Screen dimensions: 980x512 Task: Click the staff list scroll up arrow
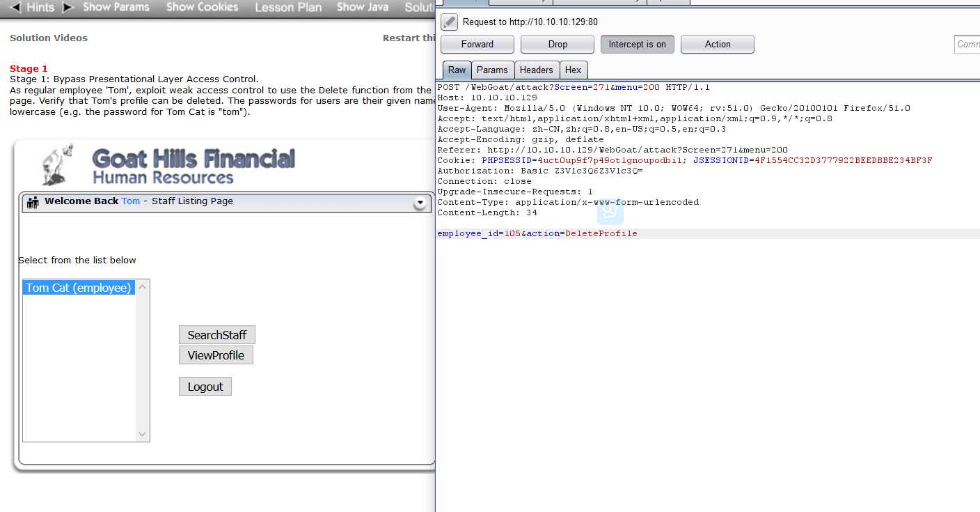tap(143, 287)
